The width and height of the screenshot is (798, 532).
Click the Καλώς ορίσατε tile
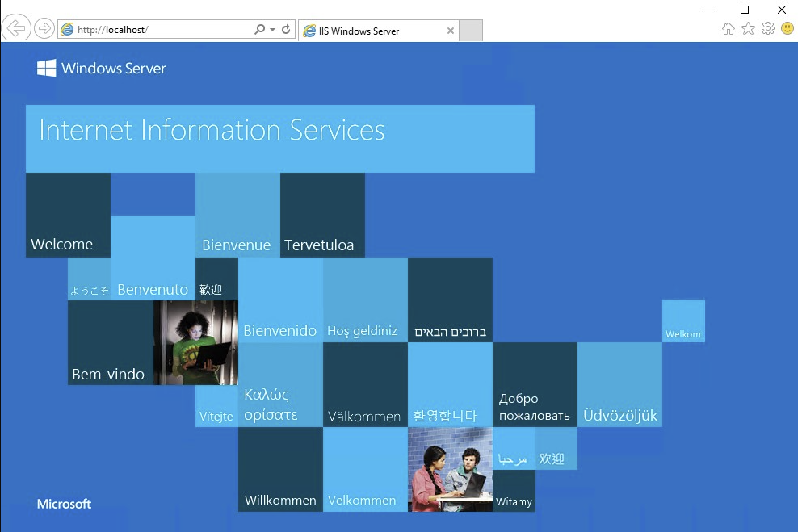pyautogui.click(x=280, y=384)
